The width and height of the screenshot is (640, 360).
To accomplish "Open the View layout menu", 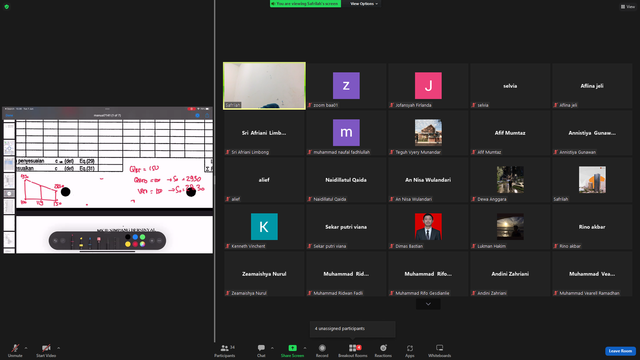I will [628, 7].
